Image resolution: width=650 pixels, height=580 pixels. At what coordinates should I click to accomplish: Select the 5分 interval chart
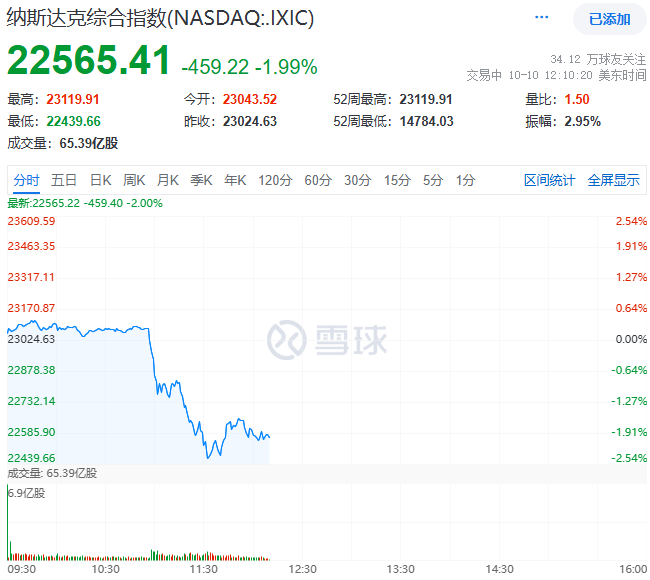tap(432, 180)
